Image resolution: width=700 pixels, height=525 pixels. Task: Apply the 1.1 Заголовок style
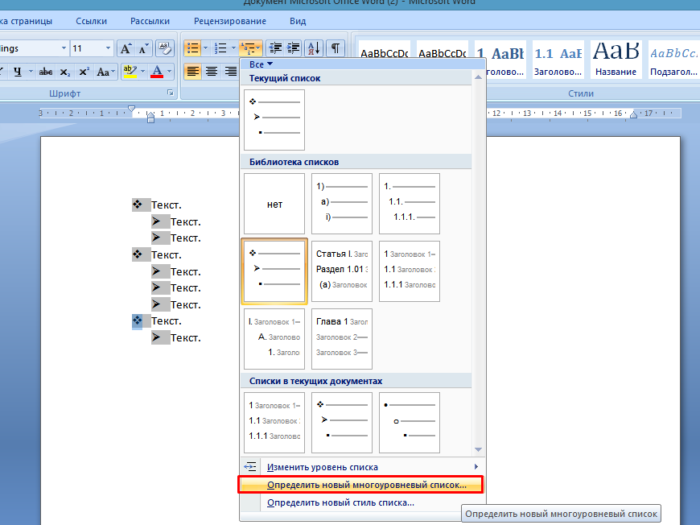pyautogui.click(x=558, y=59)
